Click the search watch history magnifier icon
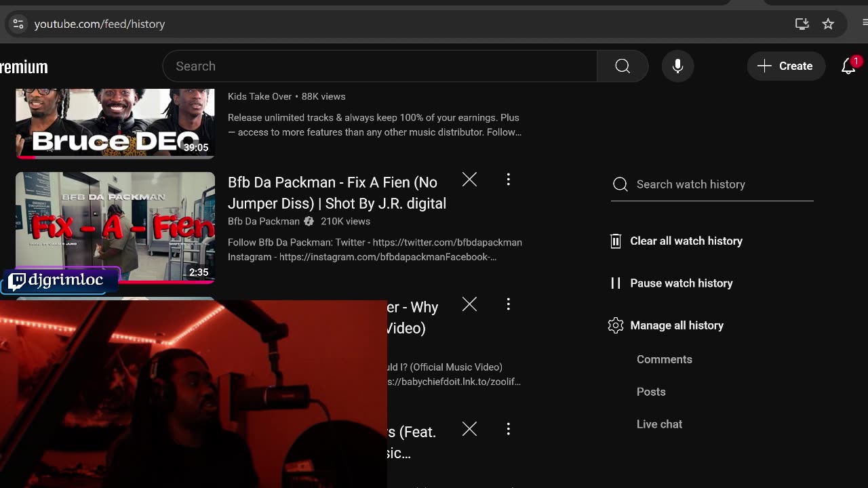 click(x=620, y=184)
